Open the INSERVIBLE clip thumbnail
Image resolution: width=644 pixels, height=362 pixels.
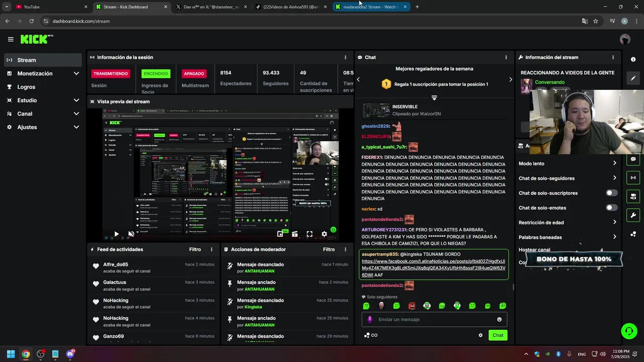tap(376, 110)
